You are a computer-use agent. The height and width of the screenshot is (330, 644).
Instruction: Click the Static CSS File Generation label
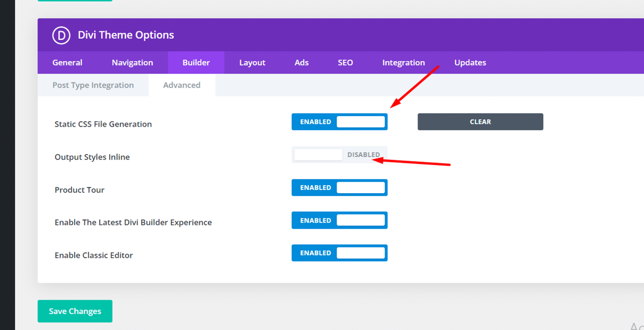(x=103, y=124)
